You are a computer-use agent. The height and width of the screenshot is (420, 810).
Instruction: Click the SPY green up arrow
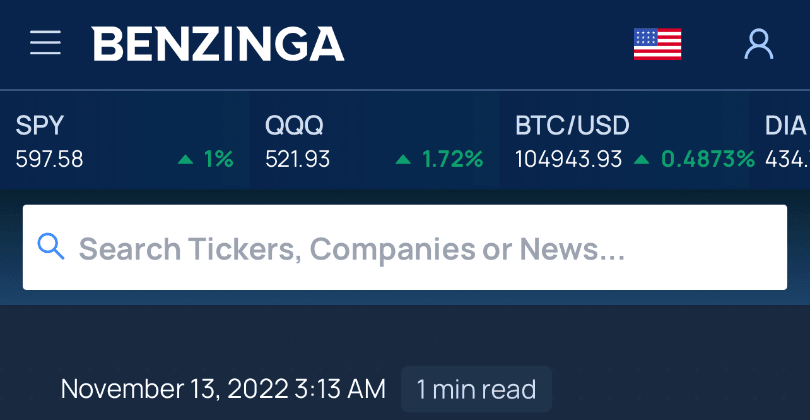pyautogui.click(x=185, y=159)
